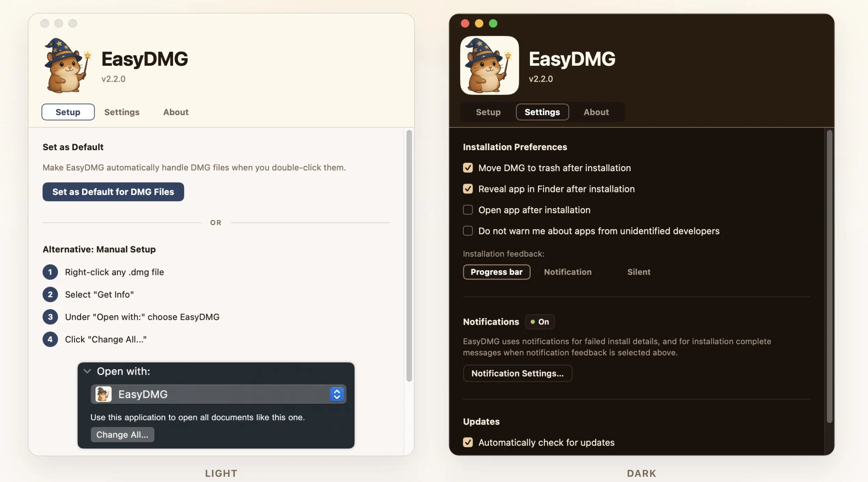Click v2.2.0 version label in dark window

540,79
